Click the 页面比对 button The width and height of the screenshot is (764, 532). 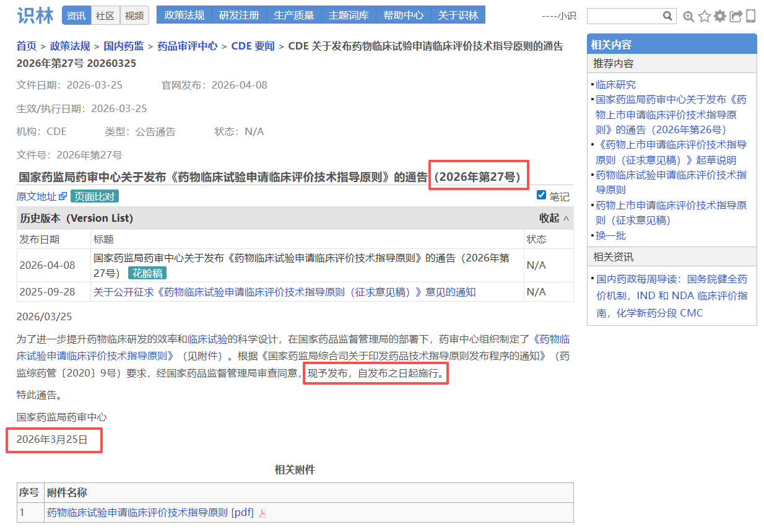pos(95,196)
